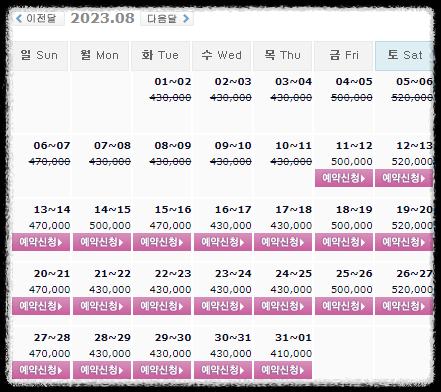Click the 2023.08 month title
The width and height of the screenshot is (441, 392).
tap(102, 18)
